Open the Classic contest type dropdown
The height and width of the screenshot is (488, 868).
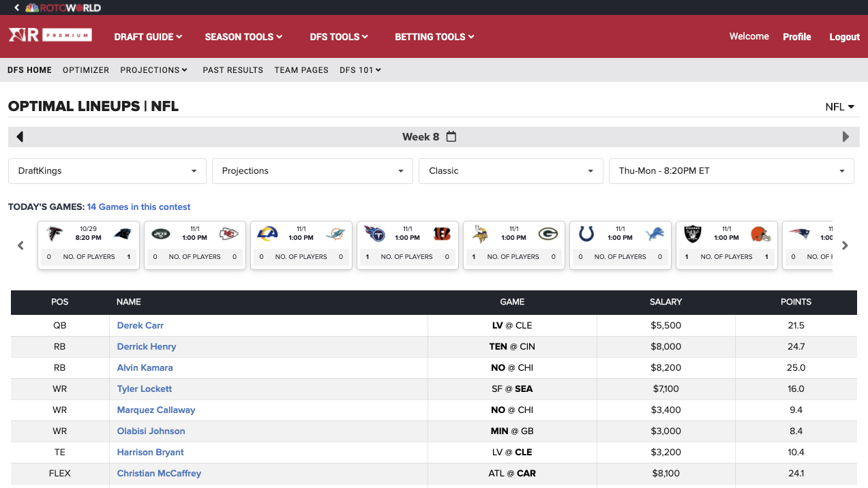click(x=511, y=171)
